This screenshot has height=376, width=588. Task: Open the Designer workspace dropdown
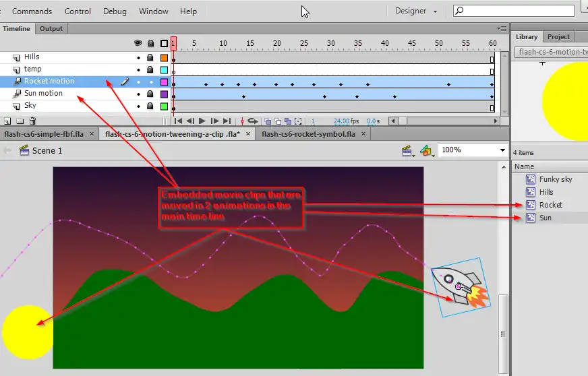point(415,11)
